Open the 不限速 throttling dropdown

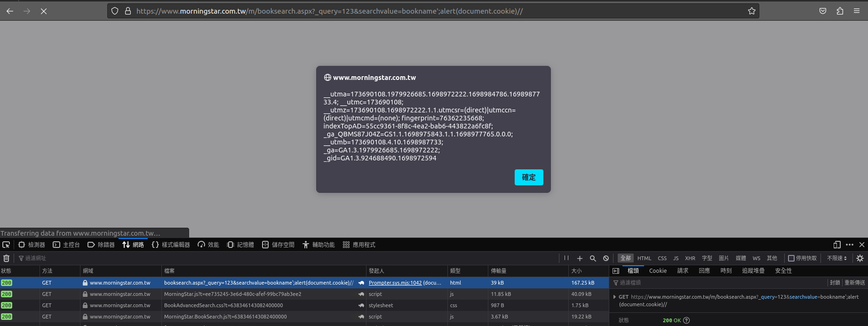(x=837, y=258)
